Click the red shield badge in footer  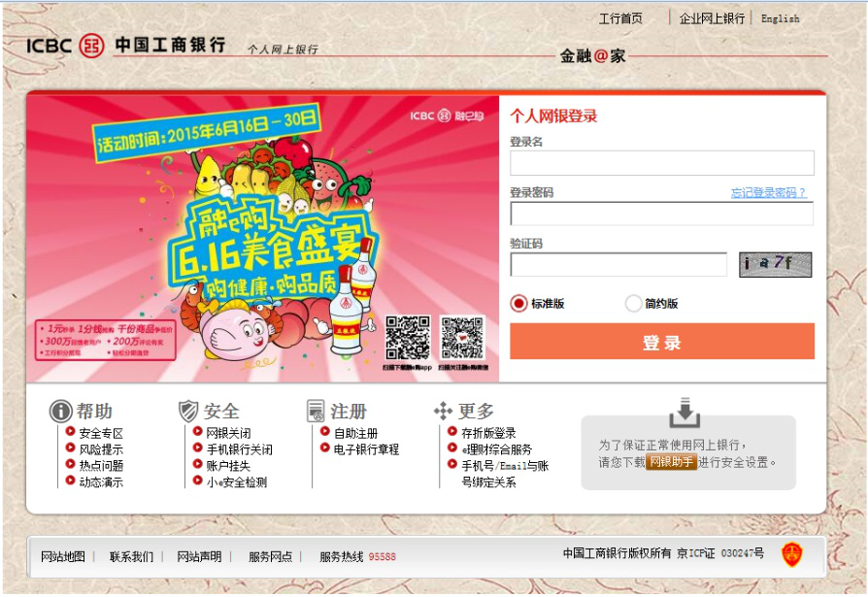tap(791, 554)
